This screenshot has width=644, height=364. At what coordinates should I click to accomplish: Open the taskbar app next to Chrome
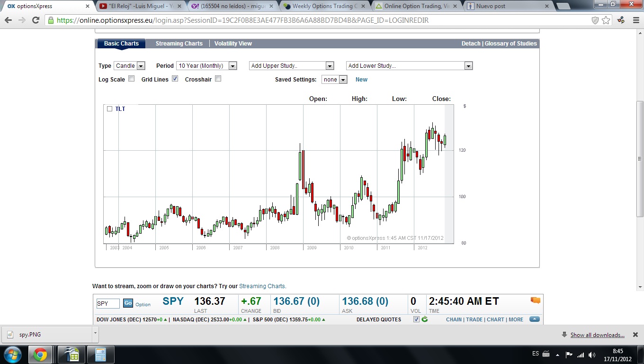(x=72, y=355)
